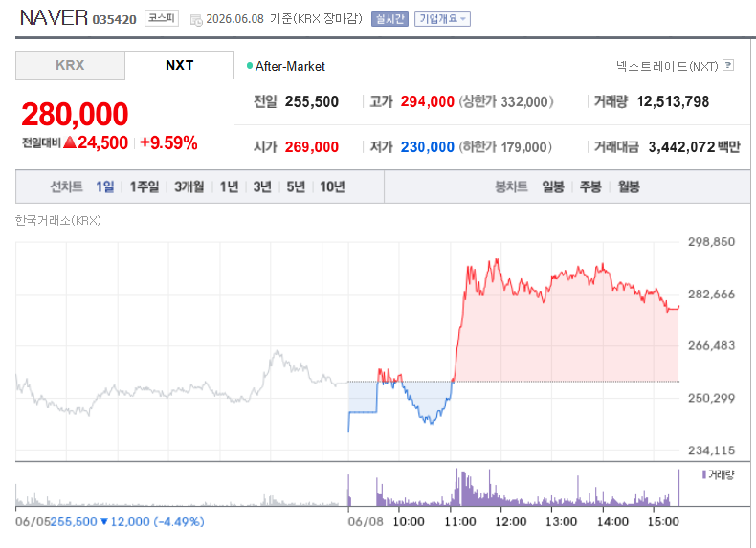Click the blue down-triangle beside 12,000
The image size is (756, 548).
point(103,521)
